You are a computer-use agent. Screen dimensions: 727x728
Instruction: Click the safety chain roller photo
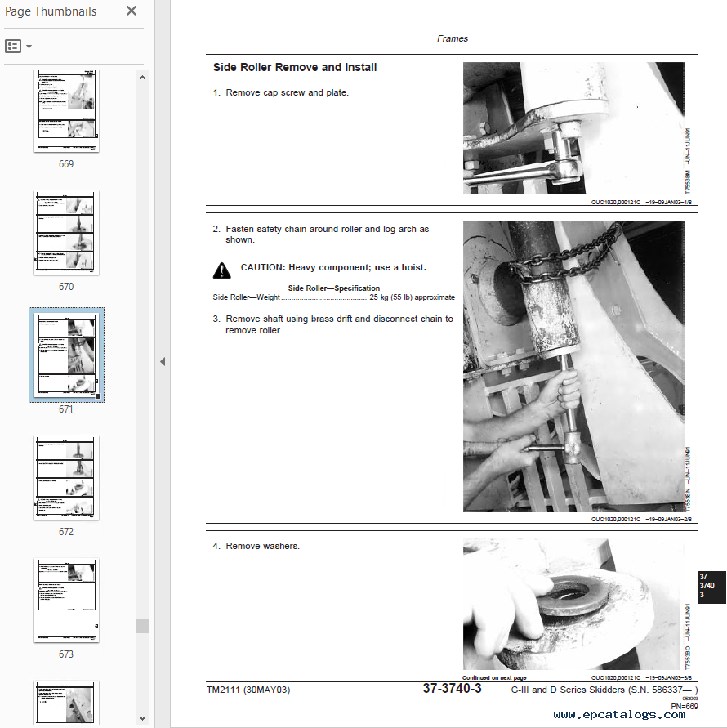(x=573, y=366)
